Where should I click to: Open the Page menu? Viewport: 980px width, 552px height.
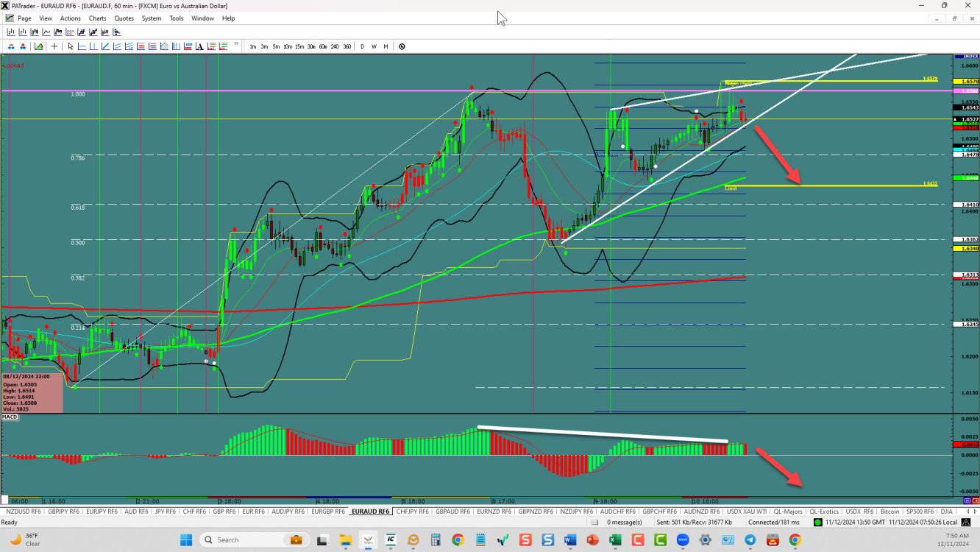(24, 18)
